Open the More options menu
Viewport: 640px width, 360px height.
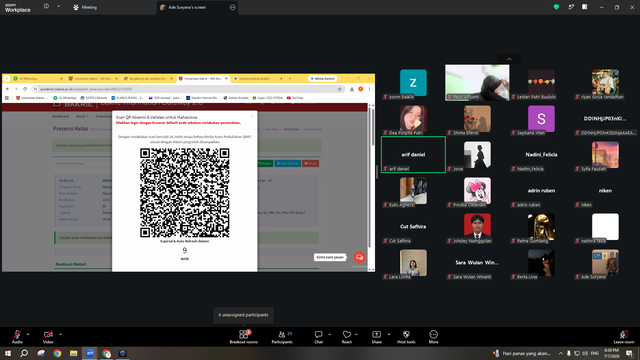click(433, 337)
